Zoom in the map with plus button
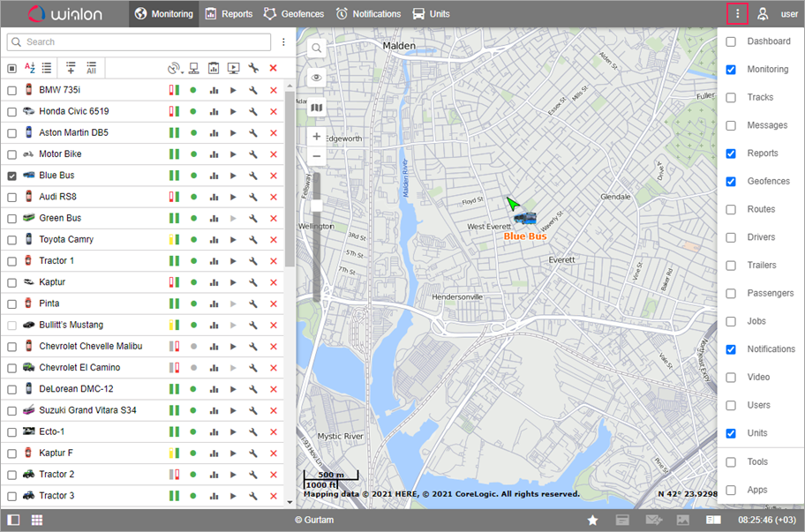 pyautogui.click(x=317, y=137)
